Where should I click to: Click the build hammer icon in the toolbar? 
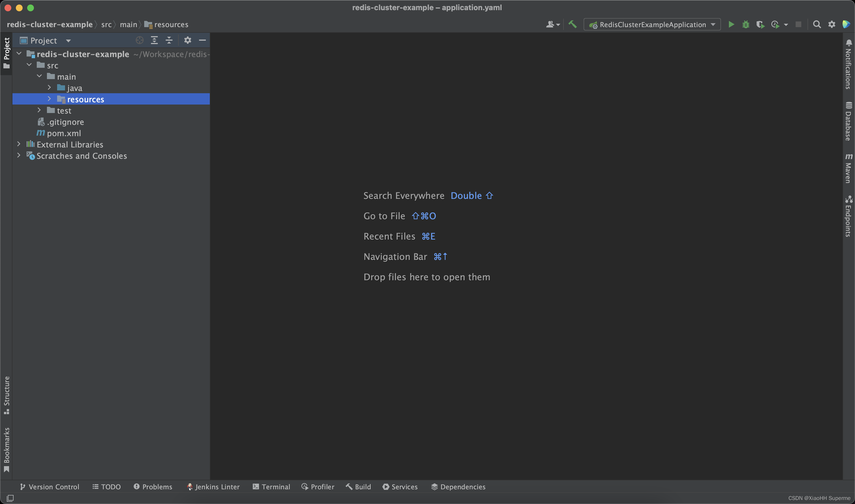[x=572, y=24]
